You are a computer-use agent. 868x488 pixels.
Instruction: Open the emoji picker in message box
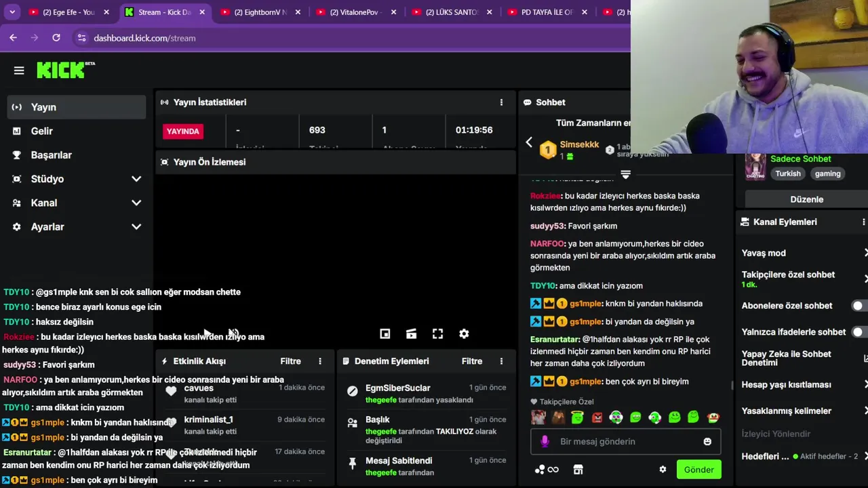(707, 442)
